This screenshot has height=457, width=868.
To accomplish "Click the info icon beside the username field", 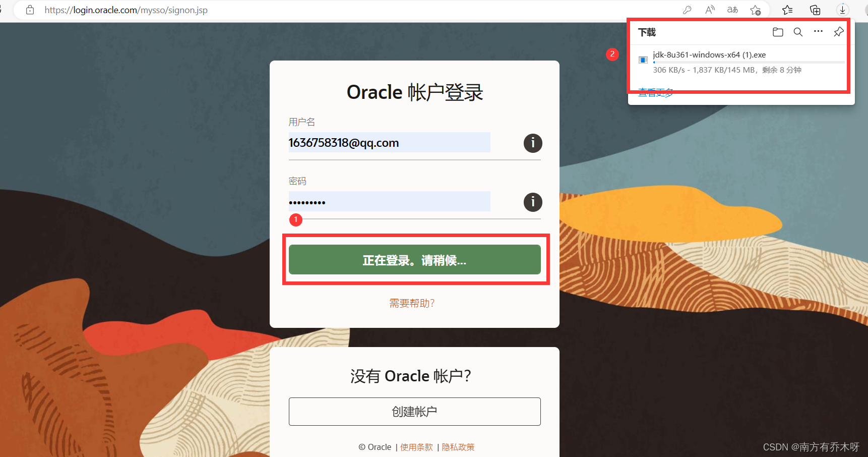I will click(533, 143).
